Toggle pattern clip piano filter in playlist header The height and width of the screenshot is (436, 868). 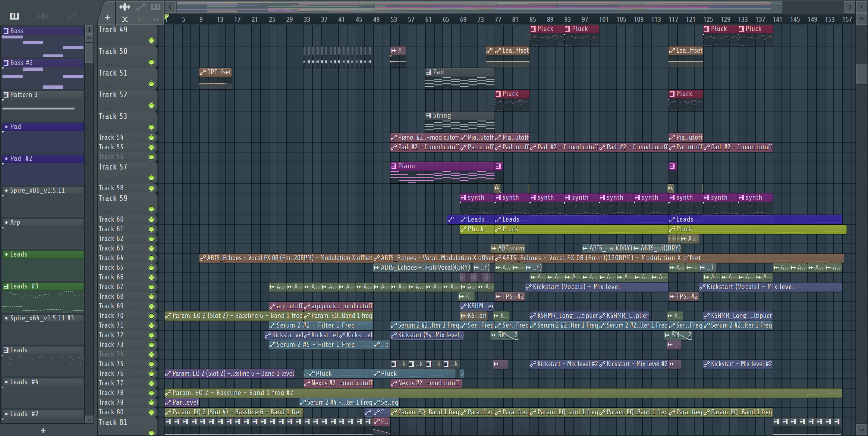pos(156,7)
